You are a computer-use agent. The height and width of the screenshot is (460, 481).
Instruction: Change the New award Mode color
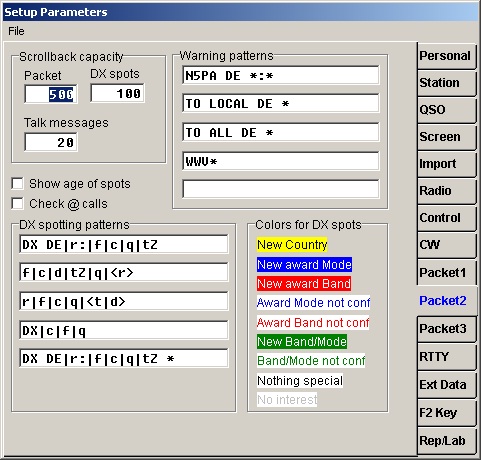[304, 264]
